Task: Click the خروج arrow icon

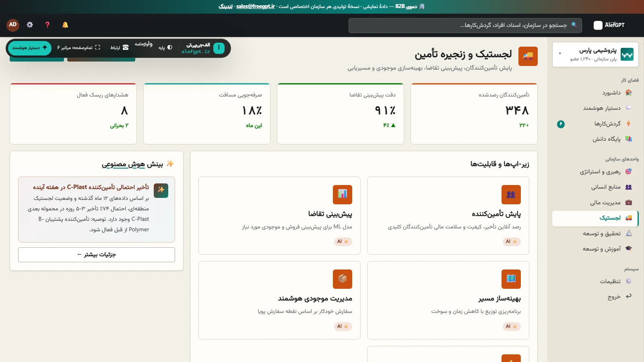Action: click(x=629, y=296)
